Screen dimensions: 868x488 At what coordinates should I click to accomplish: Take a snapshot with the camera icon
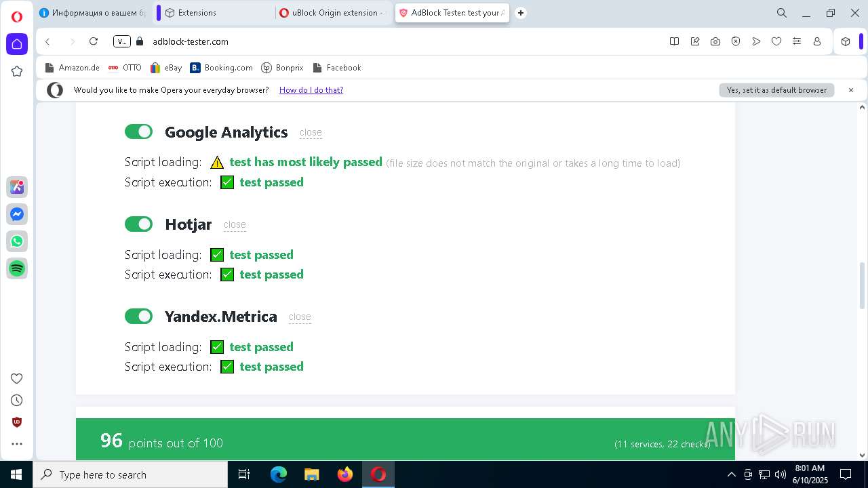(715, 41)
